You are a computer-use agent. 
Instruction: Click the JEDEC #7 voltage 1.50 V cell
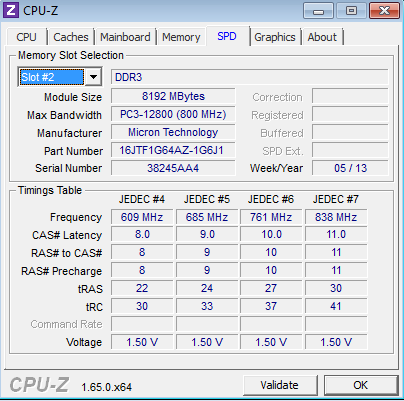click(x=336, y=342)
